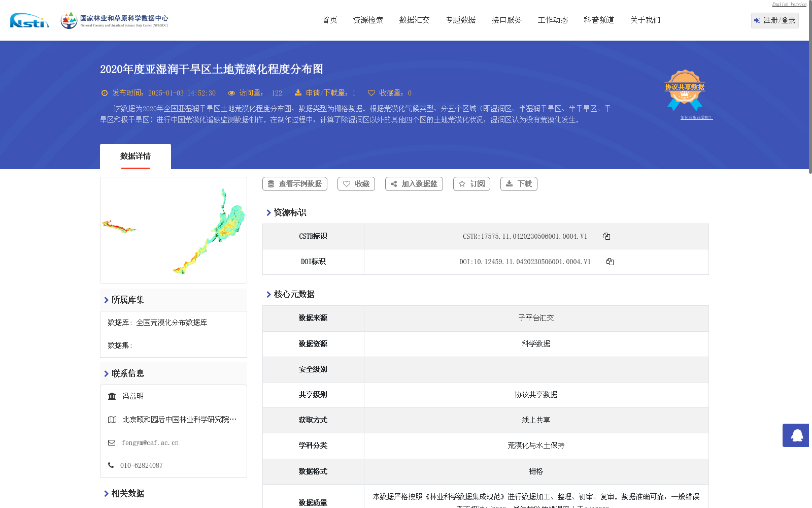This screenshot has height=508, width=812.
Task: Click the publish time clock icon
Action: 105,93
